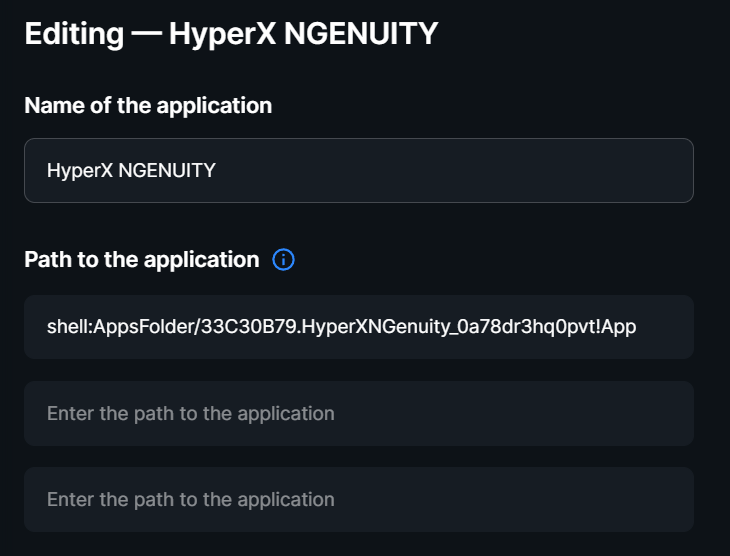Open the path info tooltip icon
The height and width of the screenshot is (556, 730).
pos(283,259)
